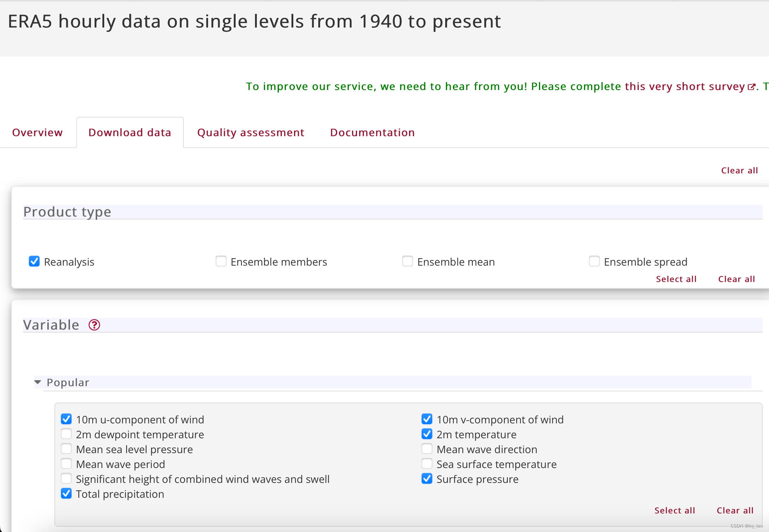Uncheck Surface pressure variable
Screen dimensions: 769x532
click(x=427, y=479)
